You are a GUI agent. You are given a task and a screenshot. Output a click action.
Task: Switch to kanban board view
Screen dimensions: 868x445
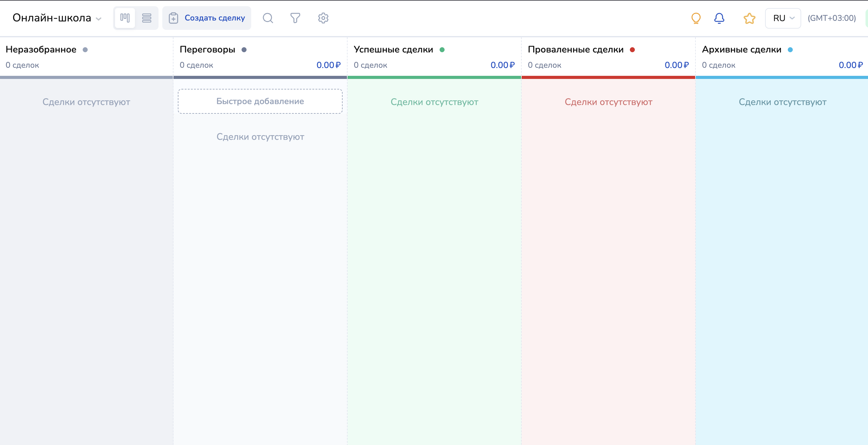(x=125, y=18)
